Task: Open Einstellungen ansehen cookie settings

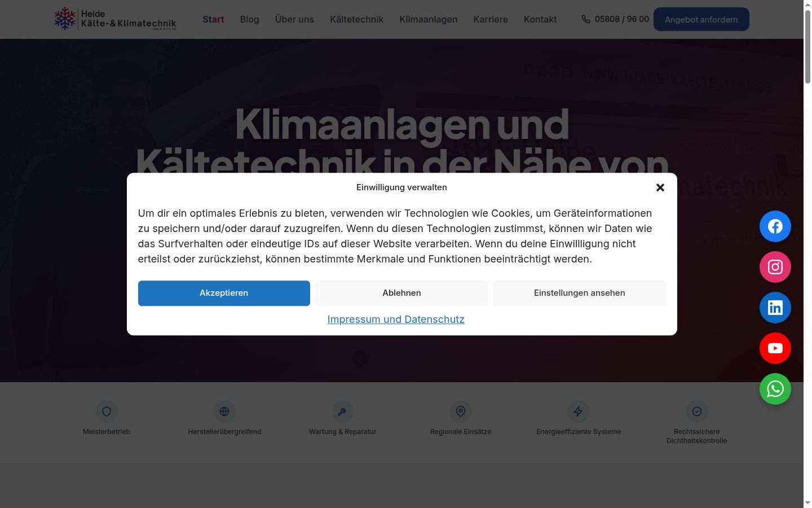Action: coord(580,293)
